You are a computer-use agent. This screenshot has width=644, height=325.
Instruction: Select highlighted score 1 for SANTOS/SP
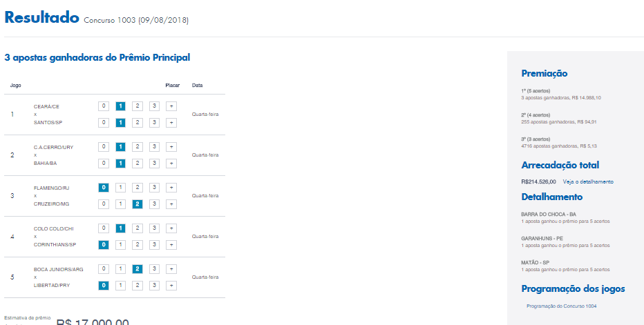(120, 123)
